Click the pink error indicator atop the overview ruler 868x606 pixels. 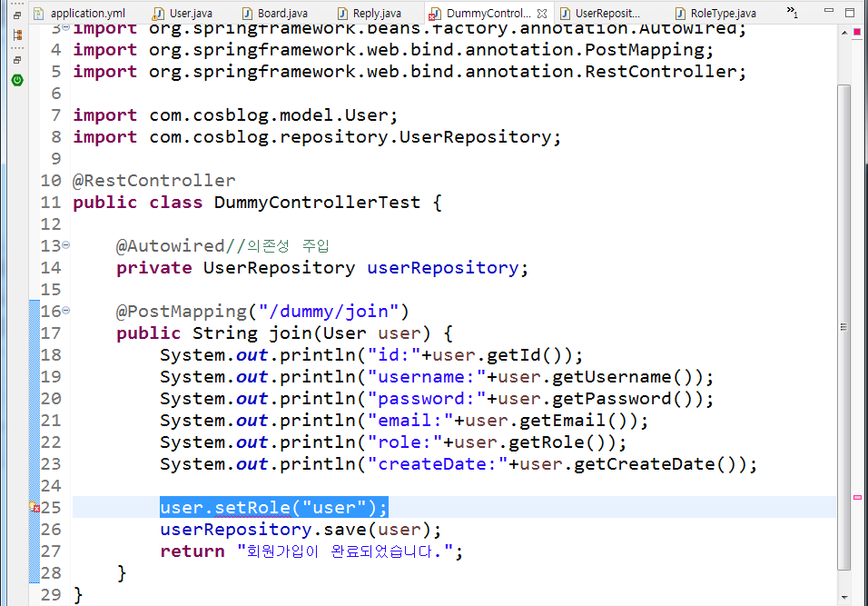point(857,32)
